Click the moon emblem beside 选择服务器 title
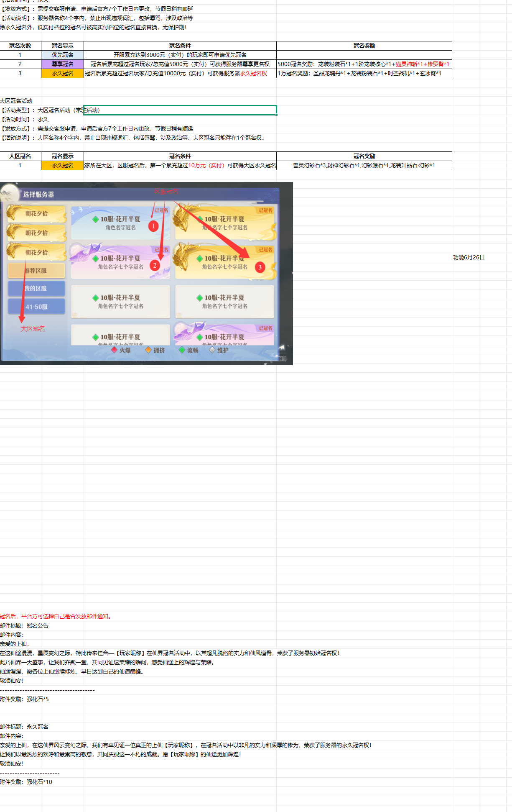 [10, 194]
